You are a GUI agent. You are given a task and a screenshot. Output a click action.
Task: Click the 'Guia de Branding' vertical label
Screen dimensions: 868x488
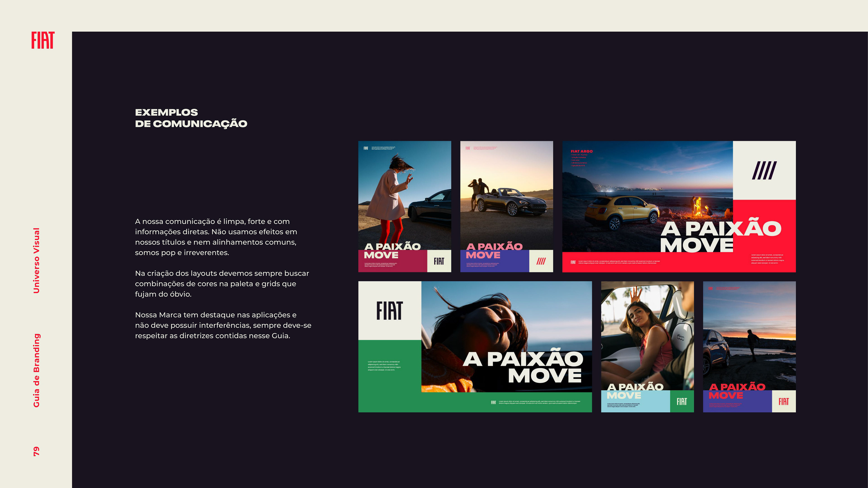pos(36,370)
